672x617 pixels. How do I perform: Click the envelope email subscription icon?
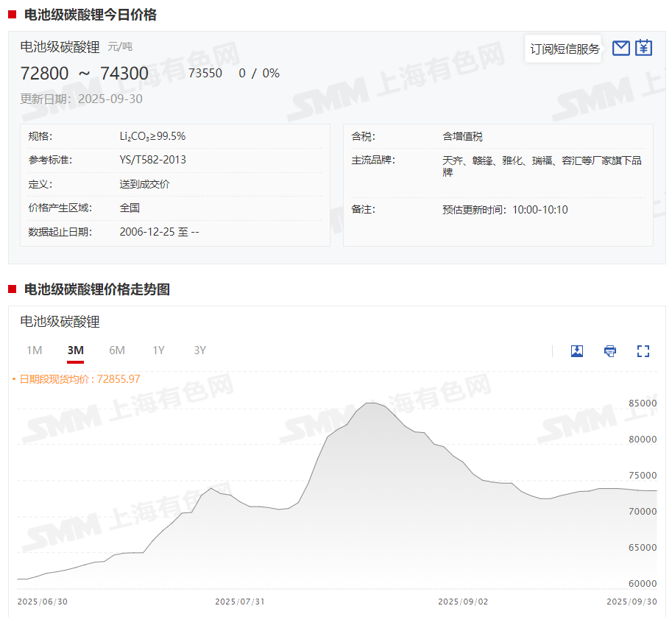point(621,49)
